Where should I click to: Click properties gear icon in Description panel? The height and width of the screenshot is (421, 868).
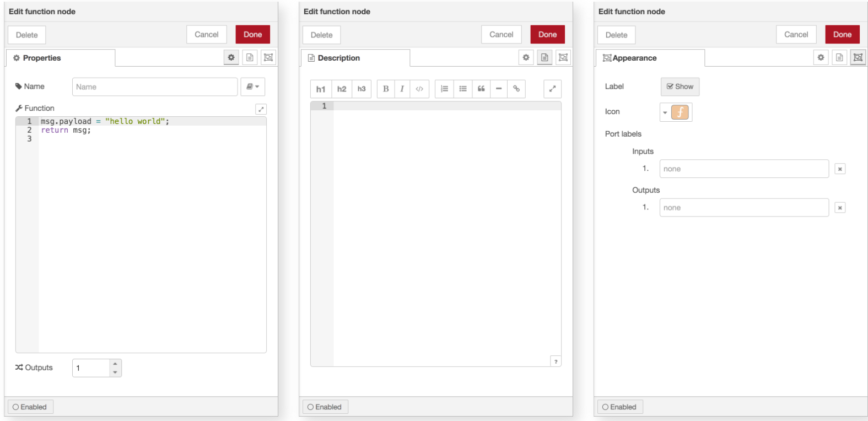tap(526, 57)
